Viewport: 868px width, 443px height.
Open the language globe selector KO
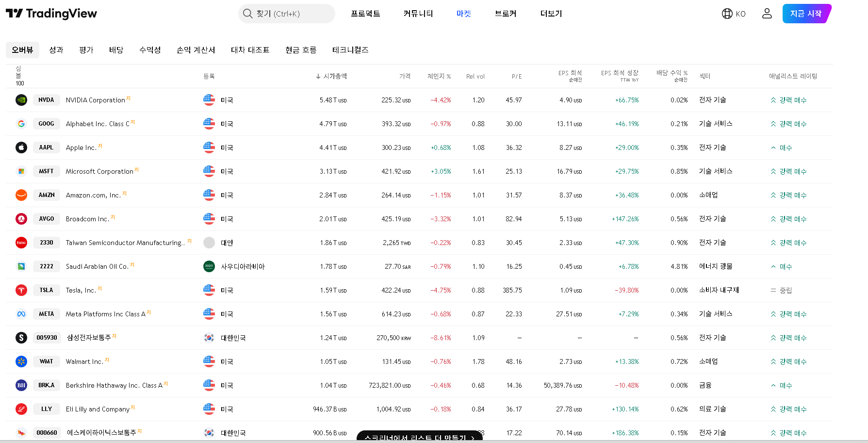pyautogui.click(x=734, y=14)
